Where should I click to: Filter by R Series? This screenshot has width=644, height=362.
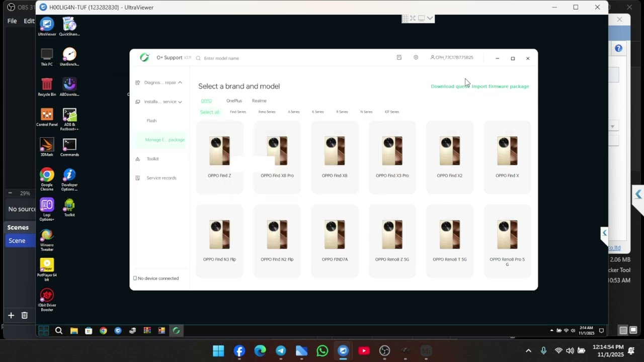point(342,112)
